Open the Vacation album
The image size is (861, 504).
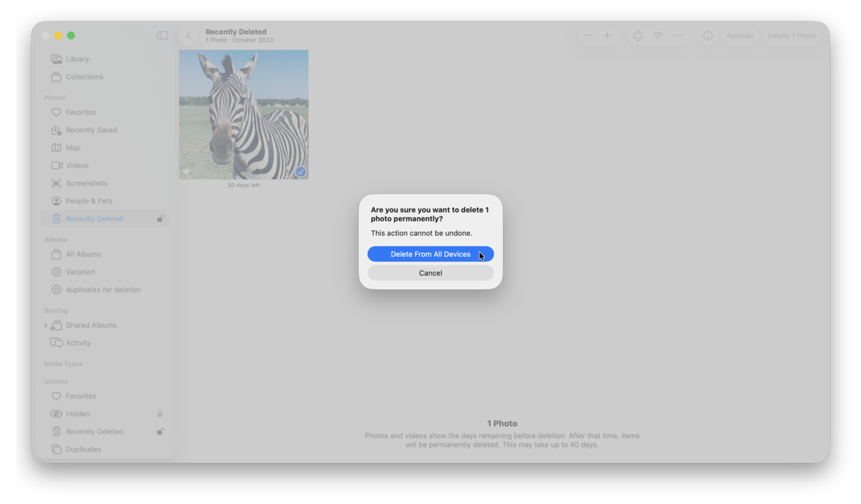tap(81, 272)
